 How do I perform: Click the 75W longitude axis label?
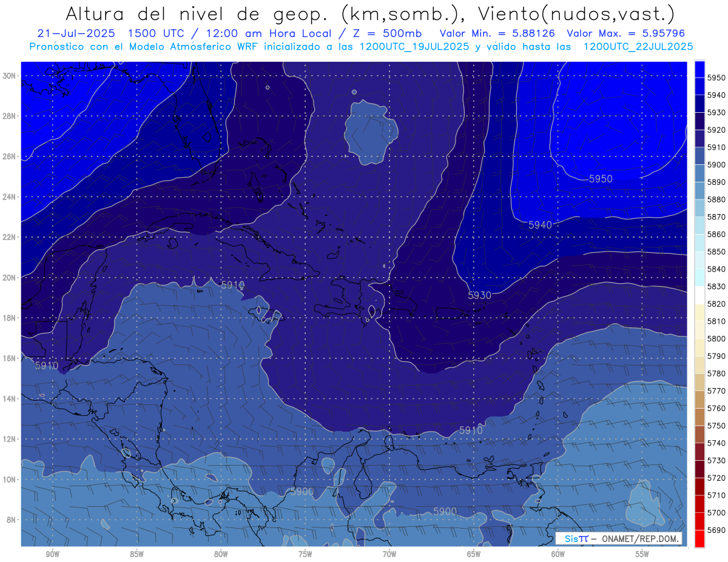click(x=305, y=554)
